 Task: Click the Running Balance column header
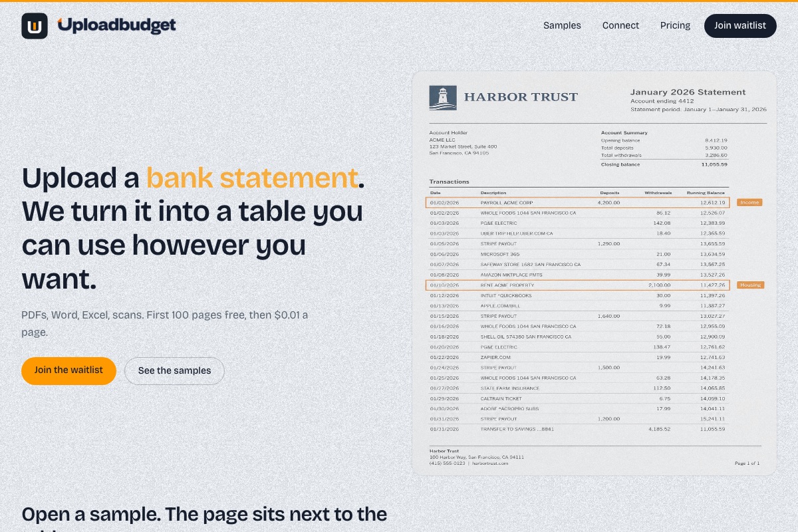[706, 193]
